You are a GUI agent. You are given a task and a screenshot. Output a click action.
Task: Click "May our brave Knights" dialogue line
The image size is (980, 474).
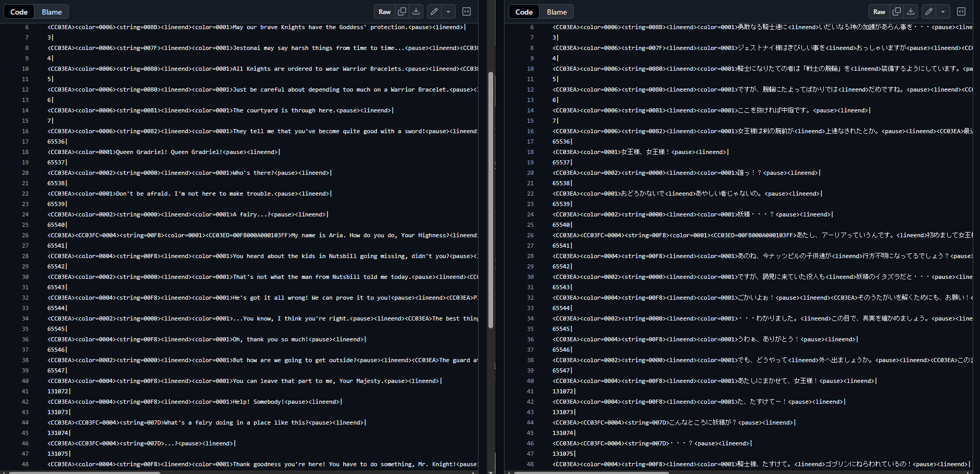257,27
